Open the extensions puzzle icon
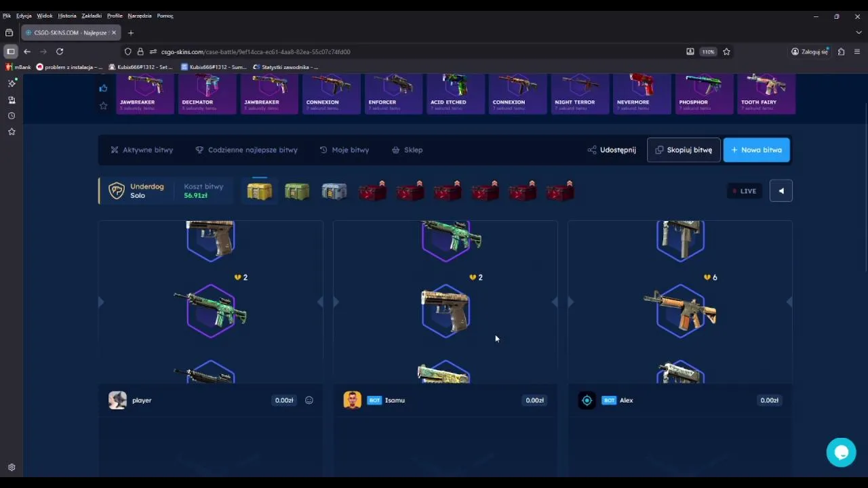 (841, 52)
